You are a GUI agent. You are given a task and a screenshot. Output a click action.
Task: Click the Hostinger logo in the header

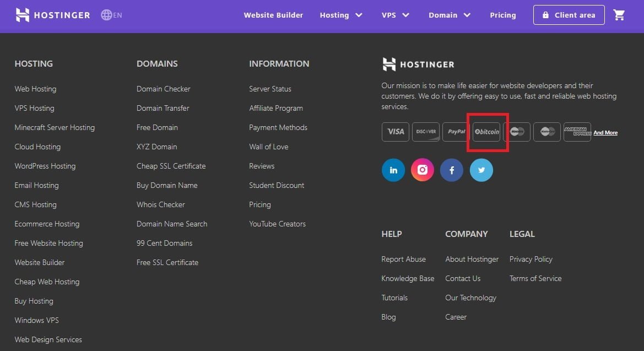tap(52, 15)
